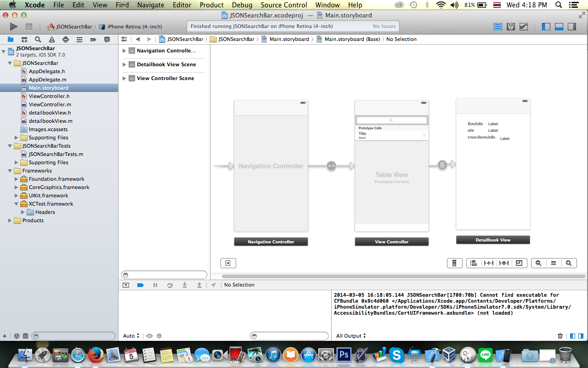Screen dimensions: 588x368
Task: Toggle breakpoints activation in debug bar
Action: click(x=141, y=285)
